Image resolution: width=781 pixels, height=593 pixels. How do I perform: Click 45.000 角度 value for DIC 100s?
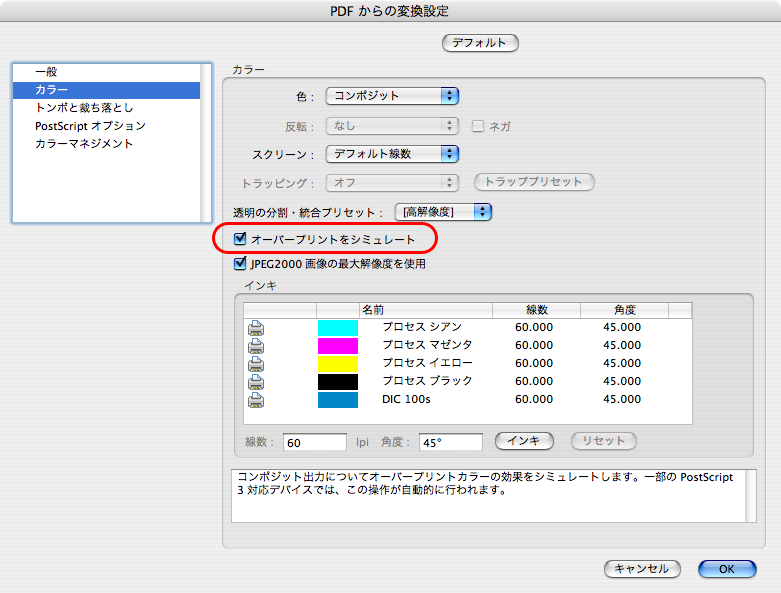[x=622, y=399]
